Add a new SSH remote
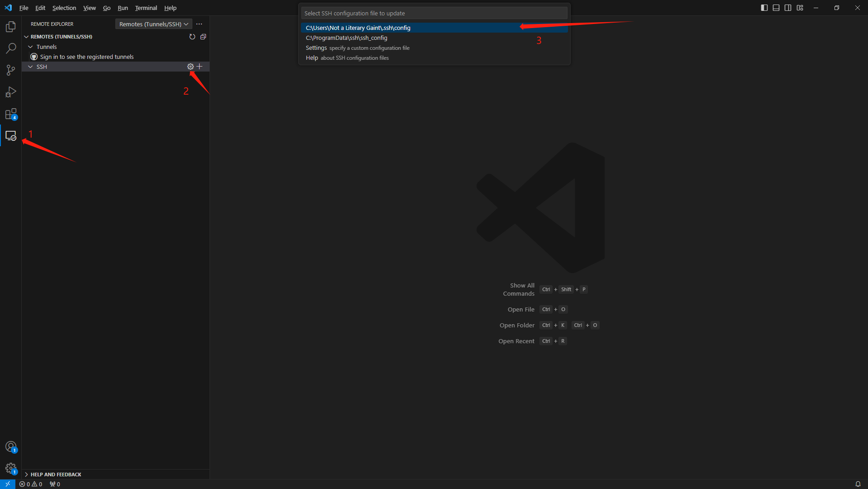The height and width of the screenshot is (489, 868). pos(200,67)
